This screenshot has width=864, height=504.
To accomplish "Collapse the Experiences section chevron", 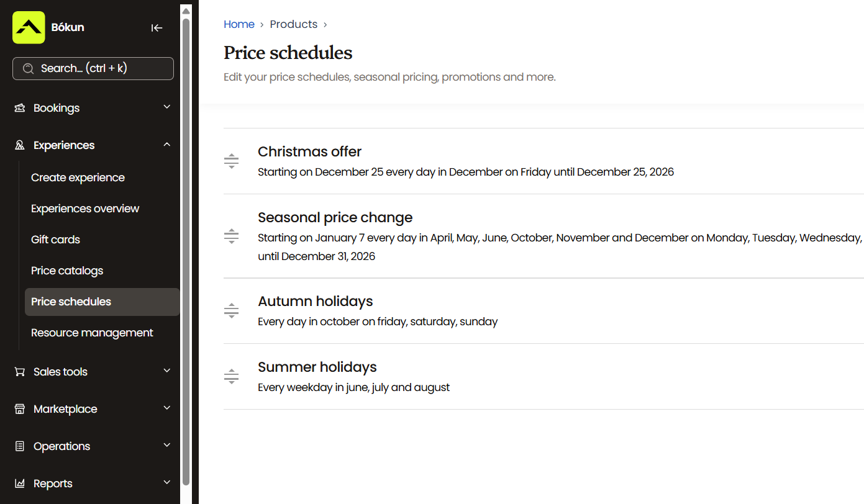I will tap(166, 145).
